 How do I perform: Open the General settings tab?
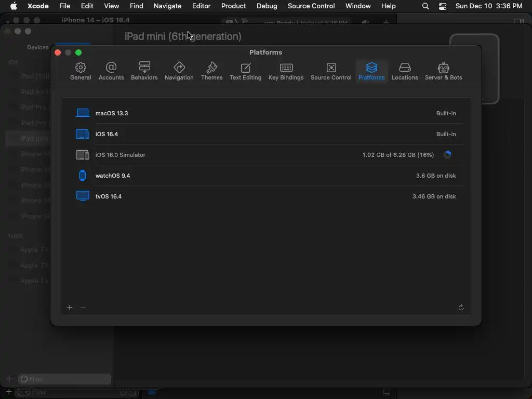[81, 71]
